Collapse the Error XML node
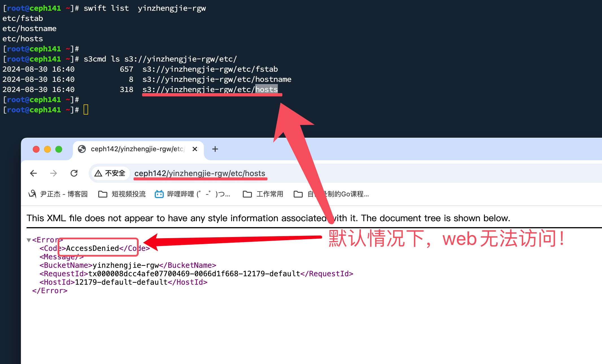The image size is (602, 364). click(x=29, y=240)
